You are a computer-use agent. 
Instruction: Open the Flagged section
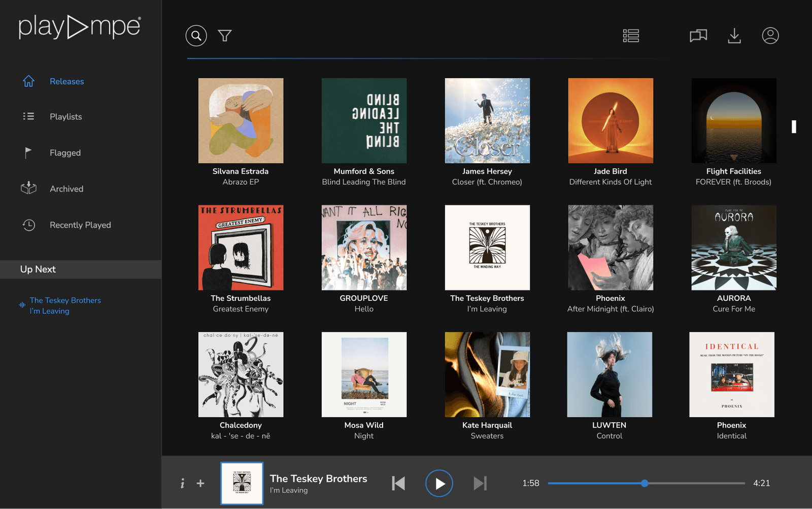(65, 152)
